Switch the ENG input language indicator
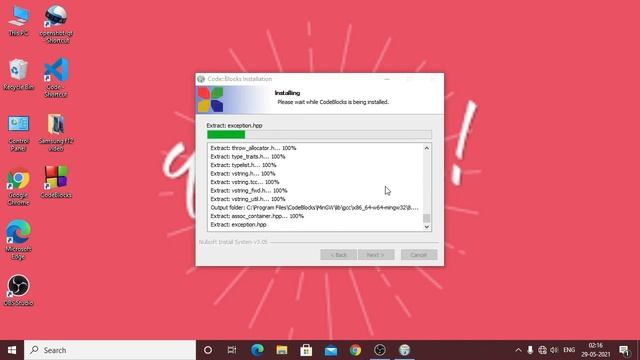 click(569, 350)
